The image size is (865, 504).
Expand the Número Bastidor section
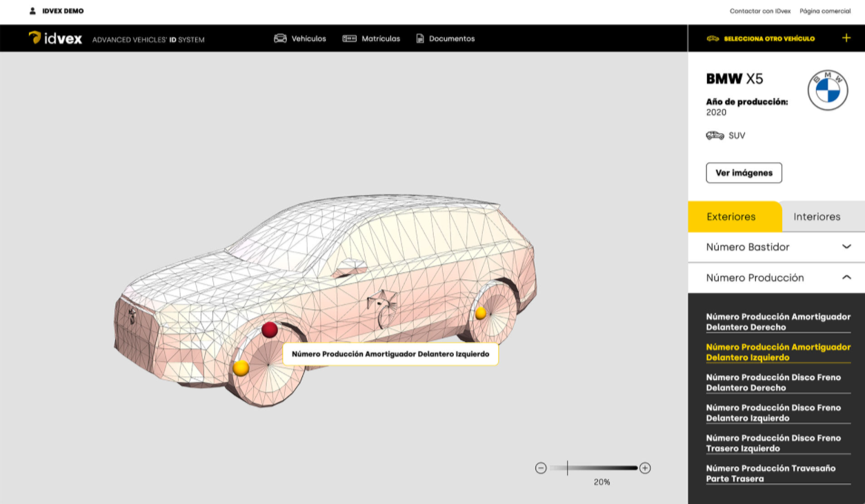pos(776,247)
